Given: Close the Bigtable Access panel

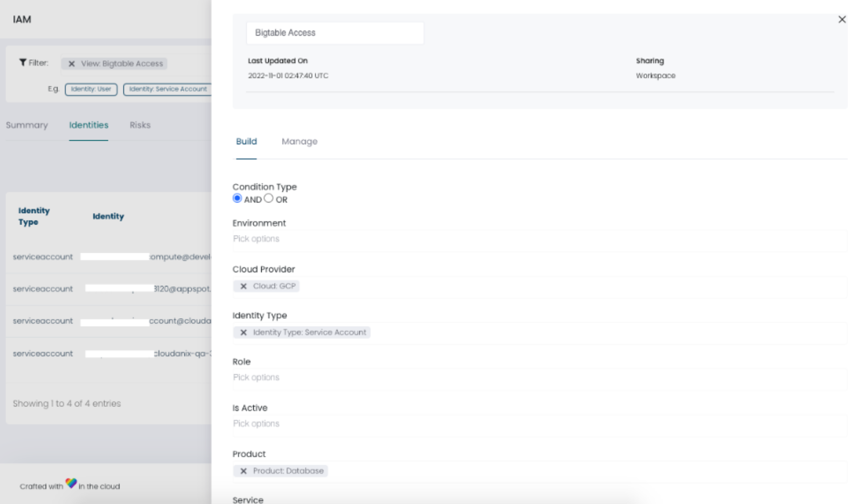Looking at the screenshot, I should (x=842, y=20).
